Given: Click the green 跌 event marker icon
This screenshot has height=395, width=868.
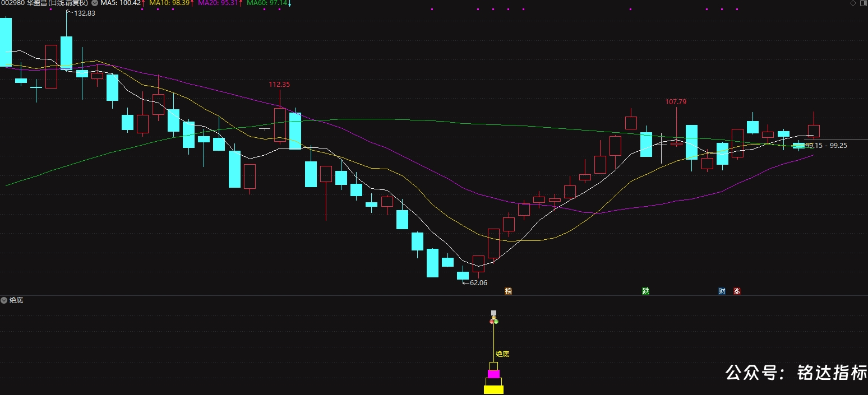Looking at the screenshot, I should click(x=646, y=291).
